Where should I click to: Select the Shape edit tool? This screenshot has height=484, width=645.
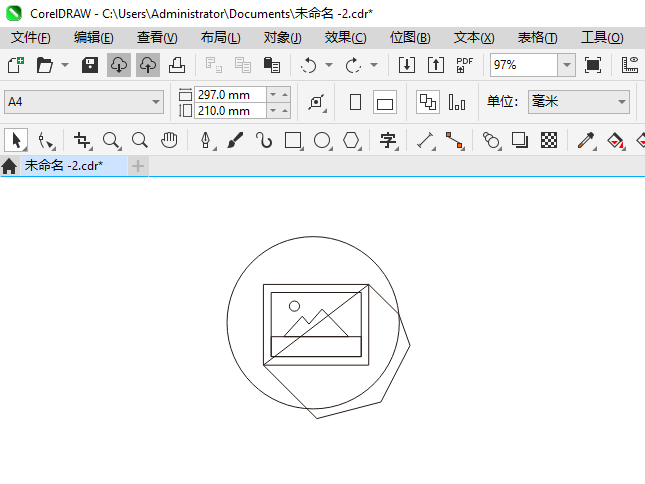[45, 141]
